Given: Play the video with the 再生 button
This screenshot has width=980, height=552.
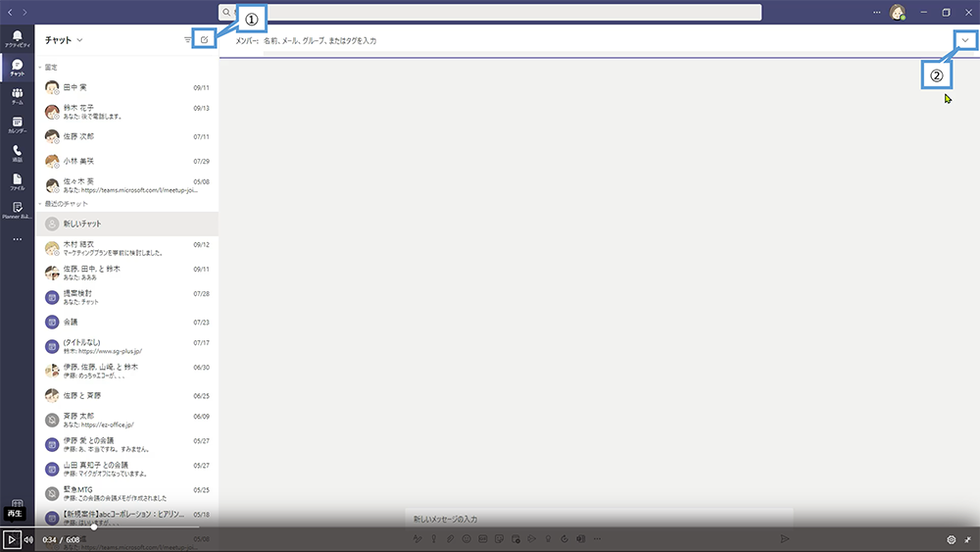Looking at the screenshot, I should [x=11, y=539].
